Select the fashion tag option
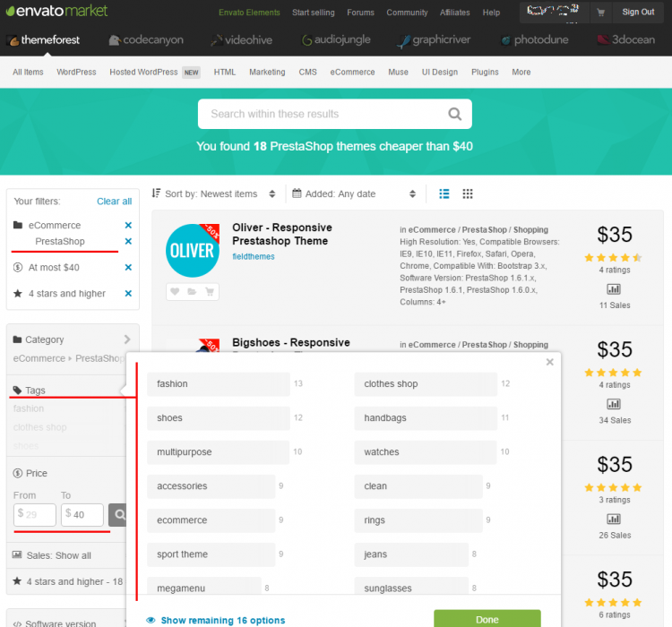672x627 pixels. pos(217,384)
